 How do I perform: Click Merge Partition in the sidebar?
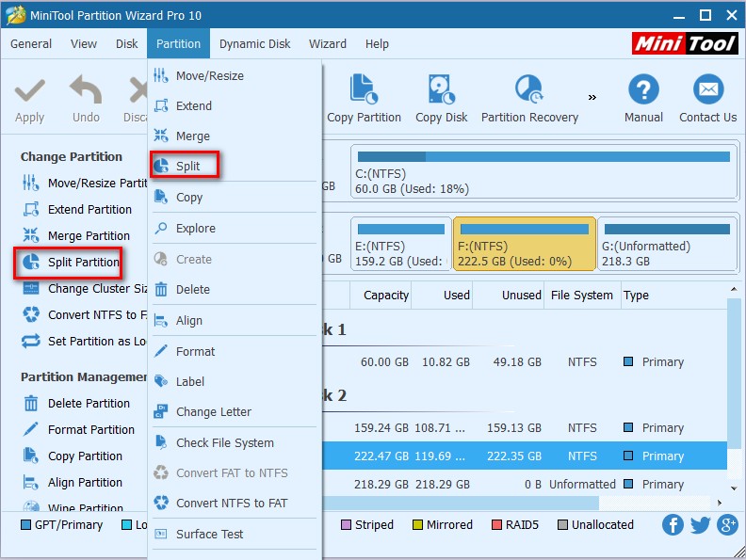pyautogui.click(x=76, y=236)
